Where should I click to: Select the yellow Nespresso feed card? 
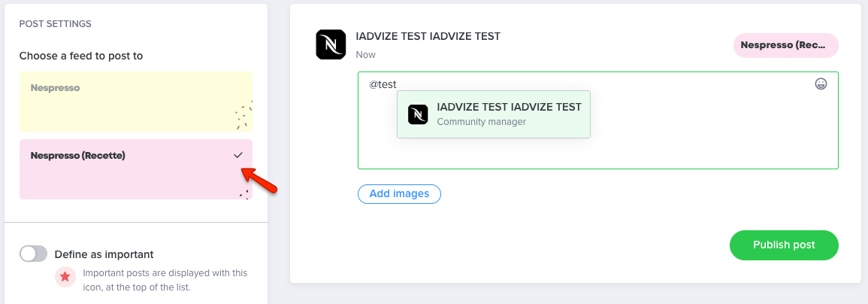click(136, 102)
